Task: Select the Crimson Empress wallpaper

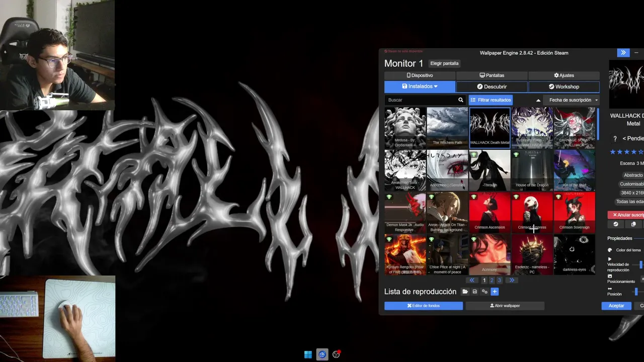Action: pyautogui.click(x=532, y=212)
